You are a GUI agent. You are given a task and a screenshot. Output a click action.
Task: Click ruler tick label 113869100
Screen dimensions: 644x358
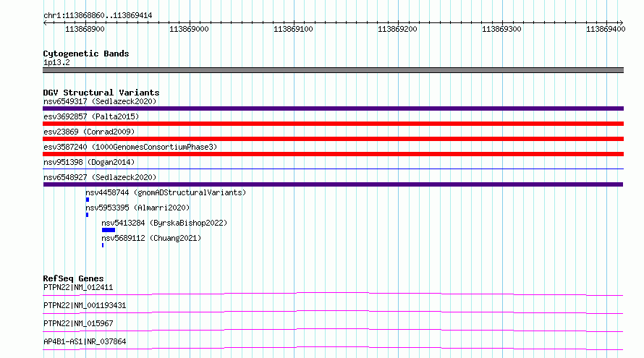pyautogui.click(x=293, y=29)
